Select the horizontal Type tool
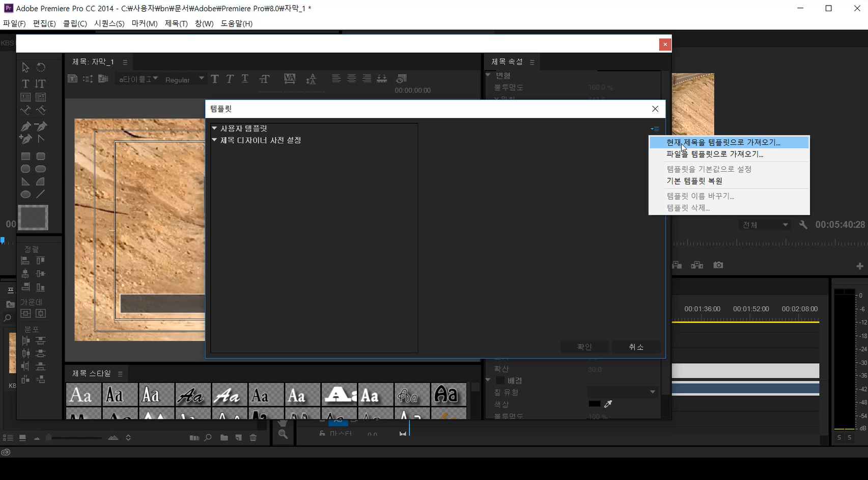The width and height of the screenshot is (868, 480). [x=25, y=84]
